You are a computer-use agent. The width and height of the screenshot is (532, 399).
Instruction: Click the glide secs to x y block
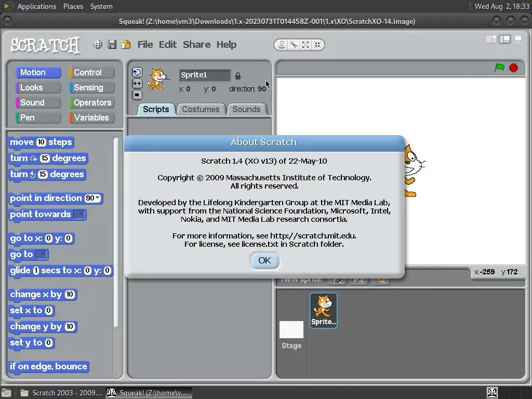(x=60, y=271)
